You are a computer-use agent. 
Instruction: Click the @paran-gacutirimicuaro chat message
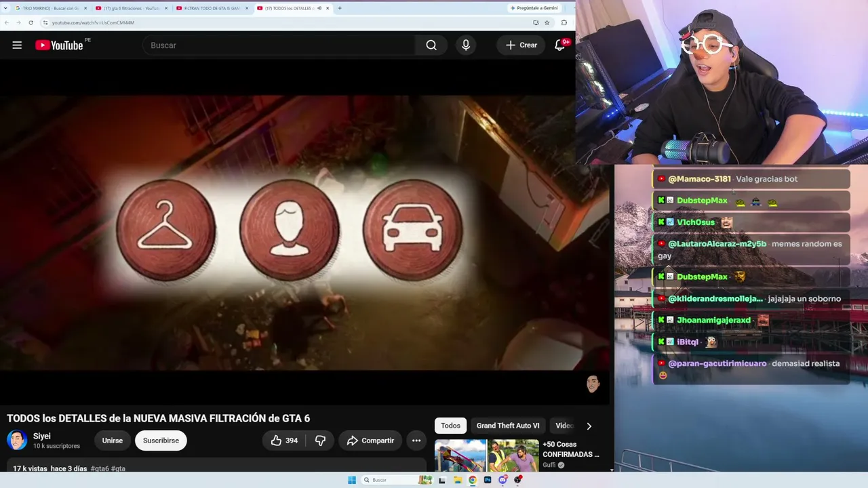tap(751, 369)
